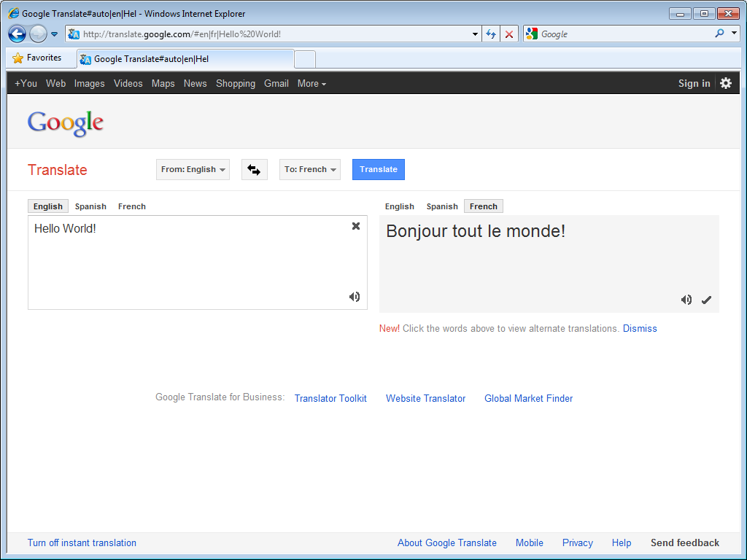Click the checkmark to rate translation
This screenshot has width=747, height=560.
(706, 300)
